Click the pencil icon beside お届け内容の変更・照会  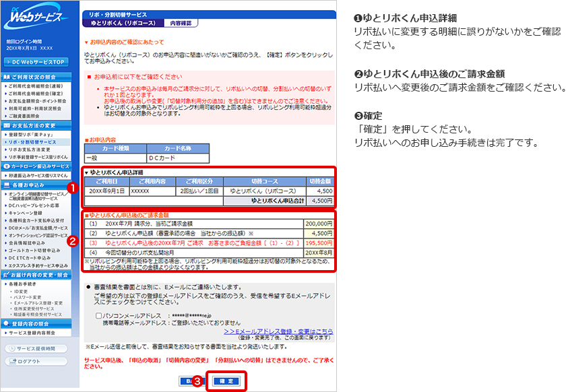click(x=6, y=275)
